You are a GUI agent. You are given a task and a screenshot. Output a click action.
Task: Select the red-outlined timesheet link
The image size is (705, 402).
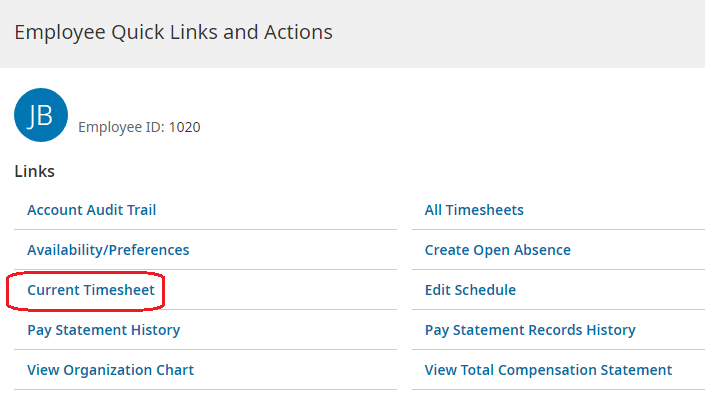point(86,290)
